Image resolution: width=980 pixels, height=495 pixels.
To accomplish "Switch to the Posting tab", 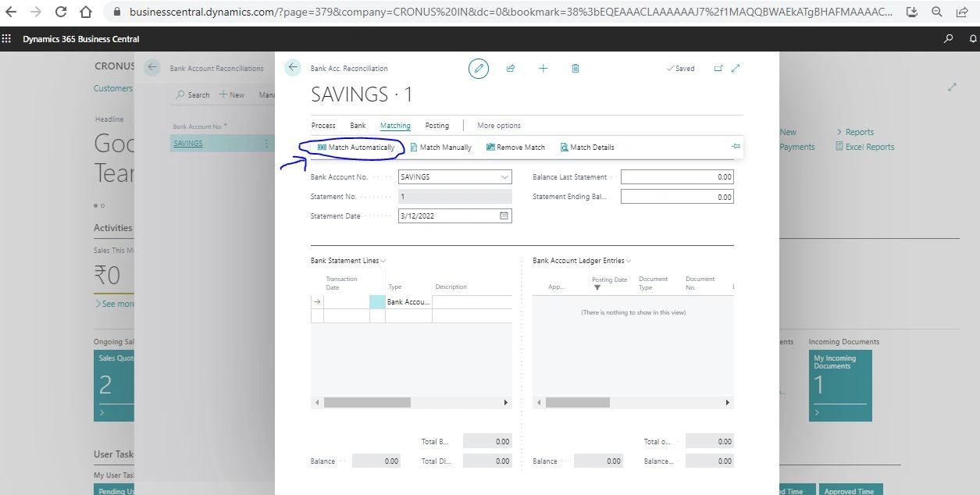I will coord(437,125).
